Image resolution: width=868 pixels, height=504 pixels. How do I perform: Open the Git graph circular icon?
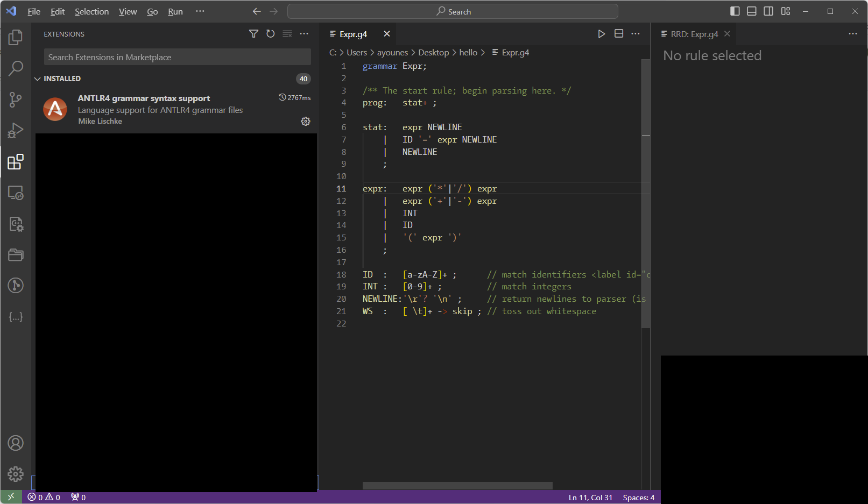(x=16, y=286)
